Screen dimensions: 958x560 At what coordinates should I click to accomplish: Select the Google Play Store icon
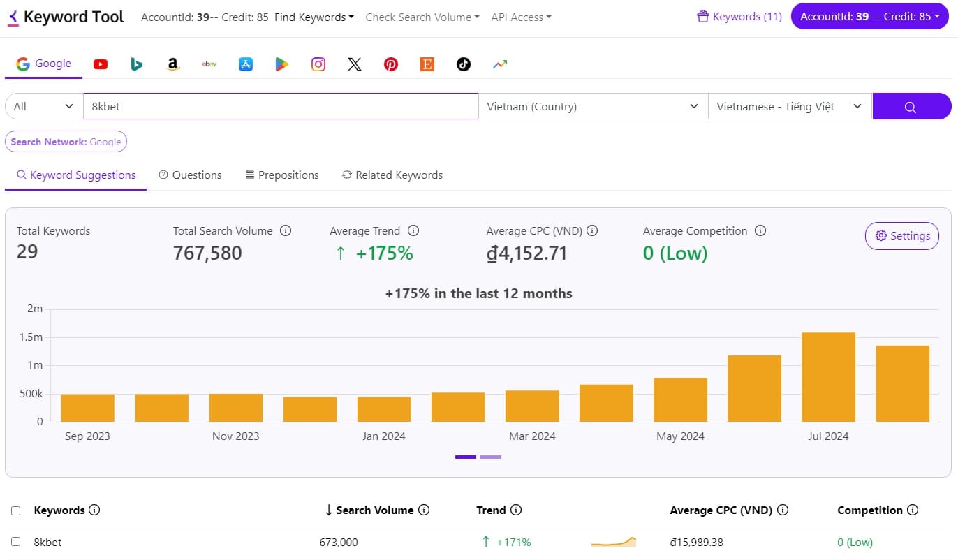click(x=281, y=64)
